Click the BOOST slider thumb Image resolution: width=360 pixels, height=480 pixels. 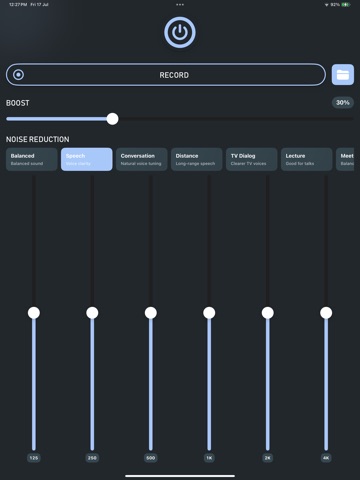point(112,119)
